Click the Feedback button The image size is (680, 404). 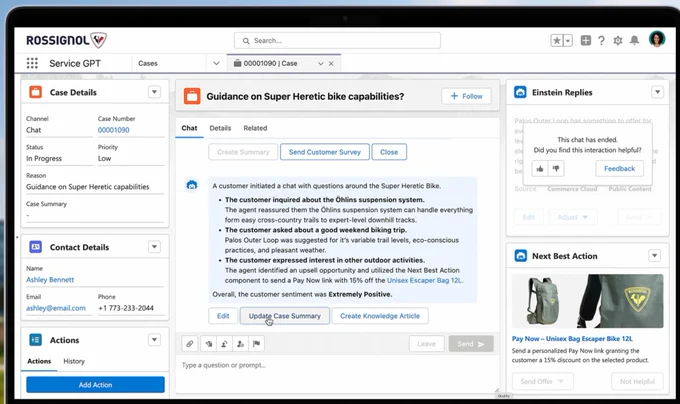click(x=619, y=169)
